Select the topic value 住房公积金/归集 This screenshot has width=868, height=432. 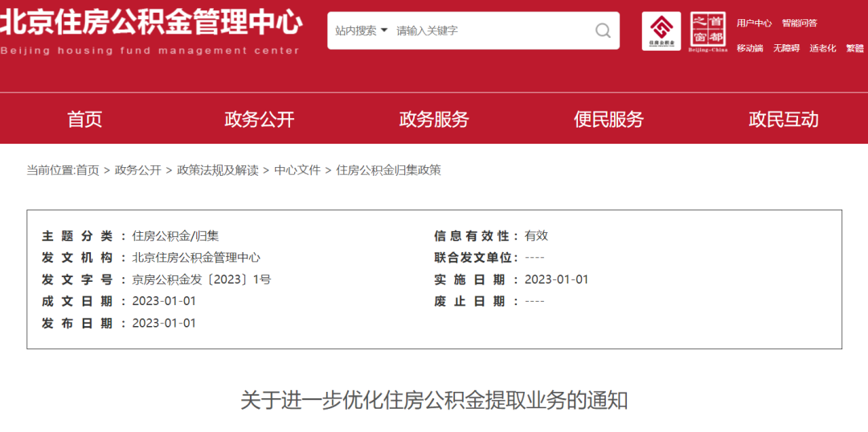click(x=175, y=236)
